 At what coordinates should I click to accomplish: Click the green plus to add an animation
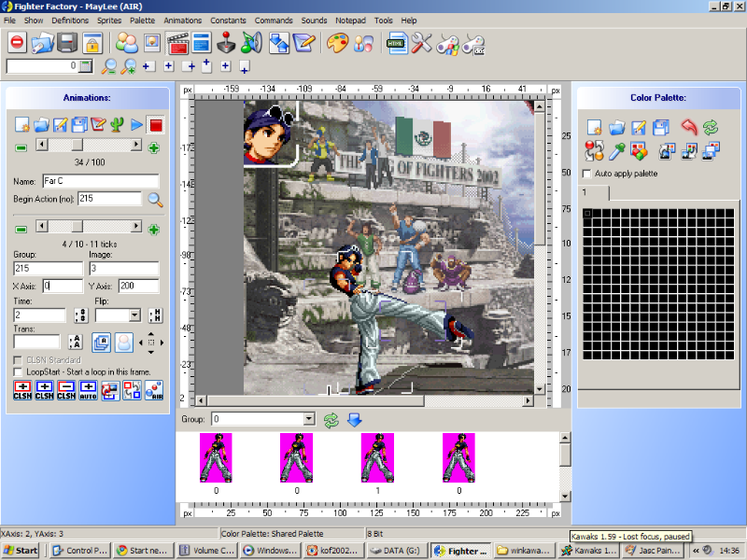153,147
